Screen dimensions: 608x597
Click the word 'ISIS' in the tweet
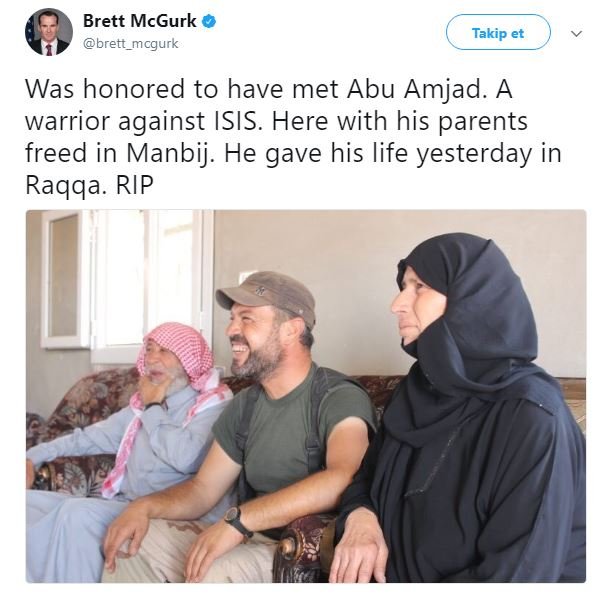[236, 121]
